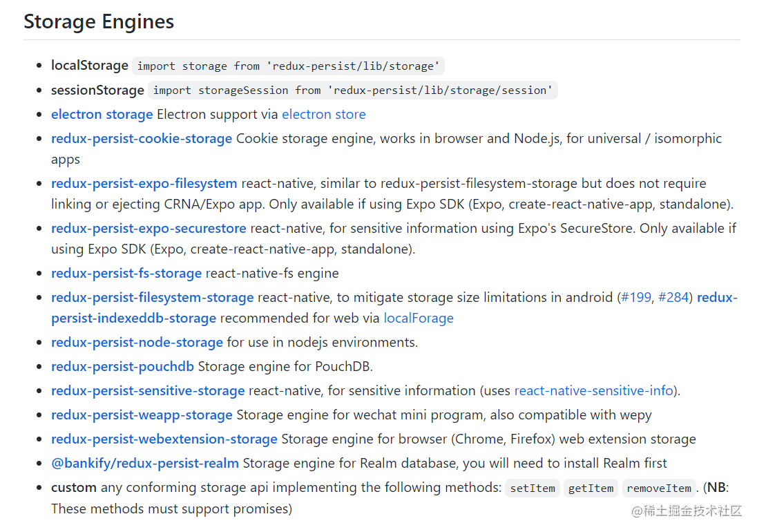Click 'react-native-fs engine' text

(272, 273)
